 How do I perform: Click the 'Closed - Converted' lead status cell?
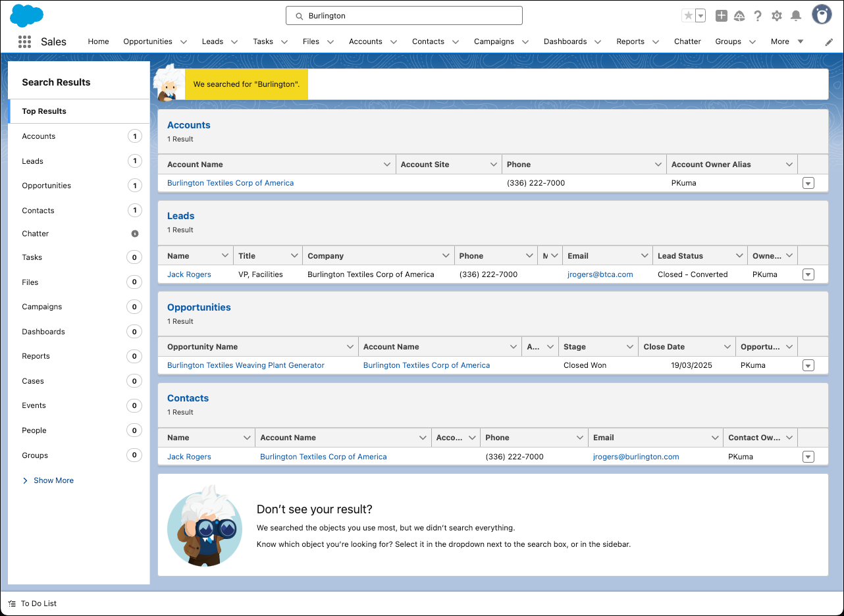pos(693,274)
